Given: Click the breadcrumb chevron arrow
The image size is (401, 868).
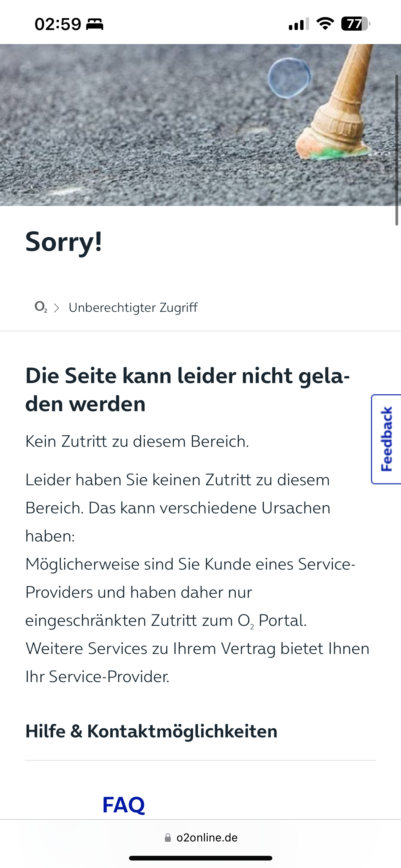Looking at the screenshot, I should point(57,308).
